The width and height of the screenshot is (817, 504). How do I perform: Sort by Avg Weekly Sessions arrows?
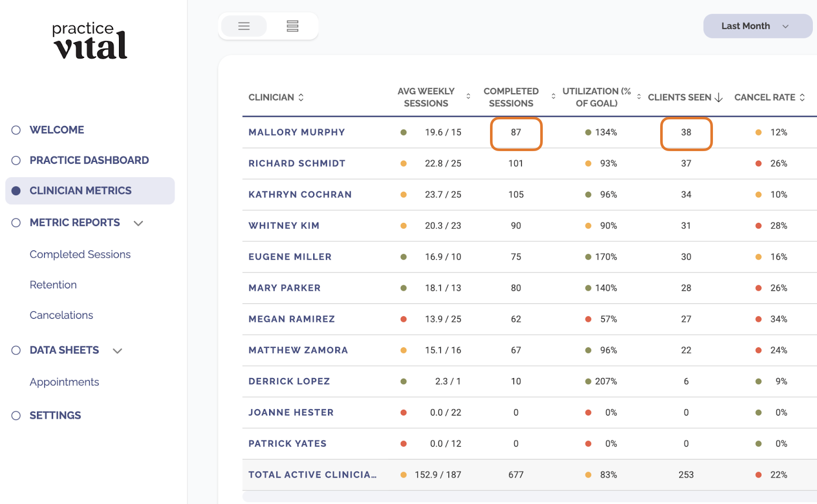pos(468,96)
